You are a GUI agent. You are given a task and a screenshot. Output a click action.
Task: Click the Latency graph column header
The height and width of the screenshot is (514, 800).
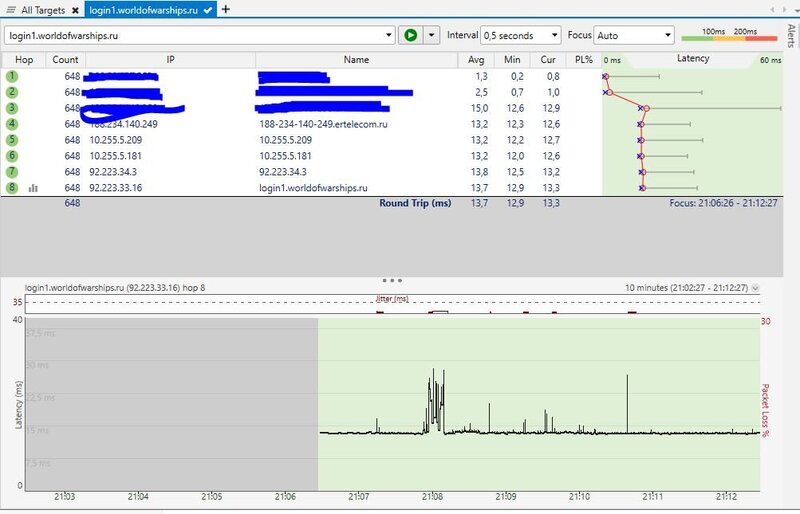(x=693, y=59)
